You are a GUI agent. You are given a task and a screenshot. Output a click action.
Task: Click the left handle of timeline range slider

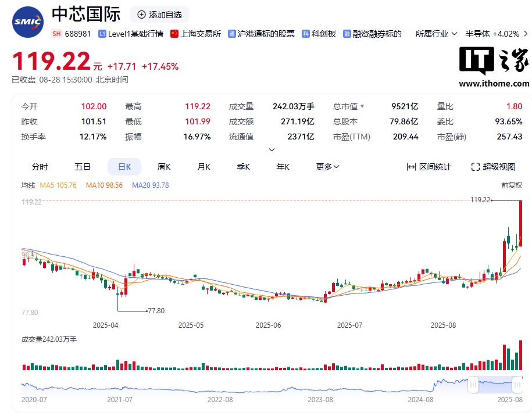click(x=473, y=384)
